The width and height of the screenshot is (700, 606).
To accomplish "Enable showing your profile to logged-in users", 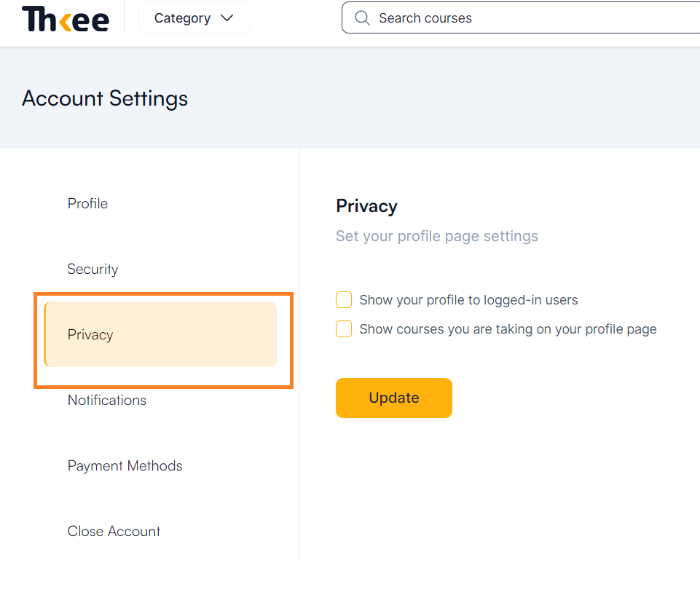I will click(x=343, y=299).
